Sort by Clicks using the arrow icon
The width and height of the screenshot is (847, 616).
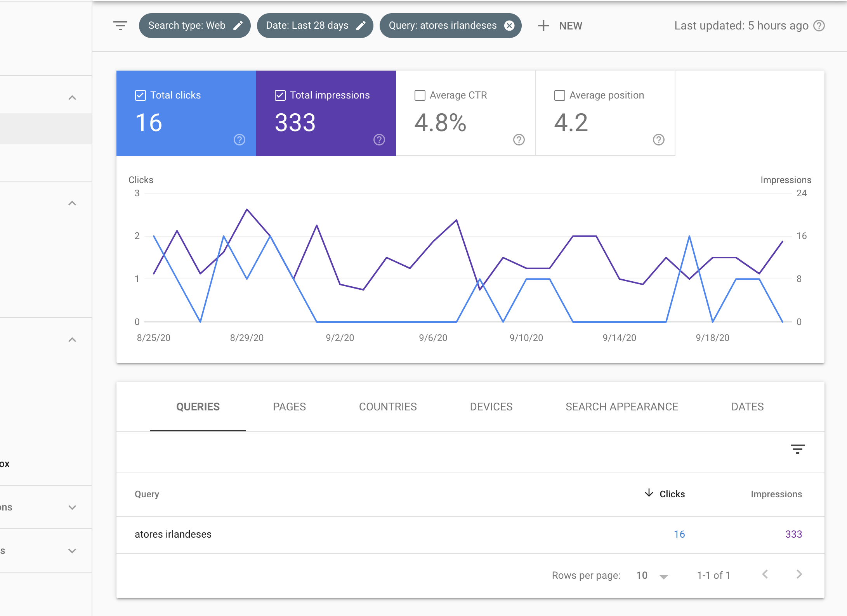[649, 493]
